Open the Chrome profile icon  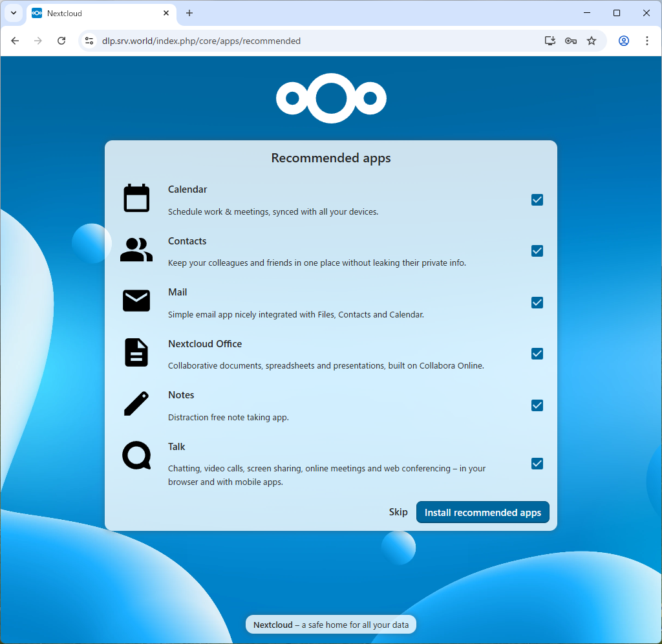[x=624, y=41]
